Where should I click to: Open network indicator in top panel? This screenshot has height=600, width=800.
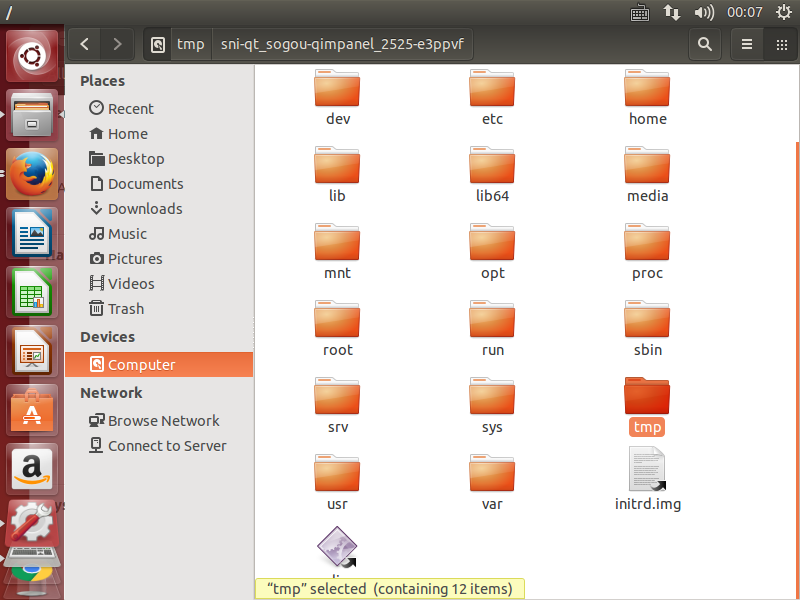672,12
